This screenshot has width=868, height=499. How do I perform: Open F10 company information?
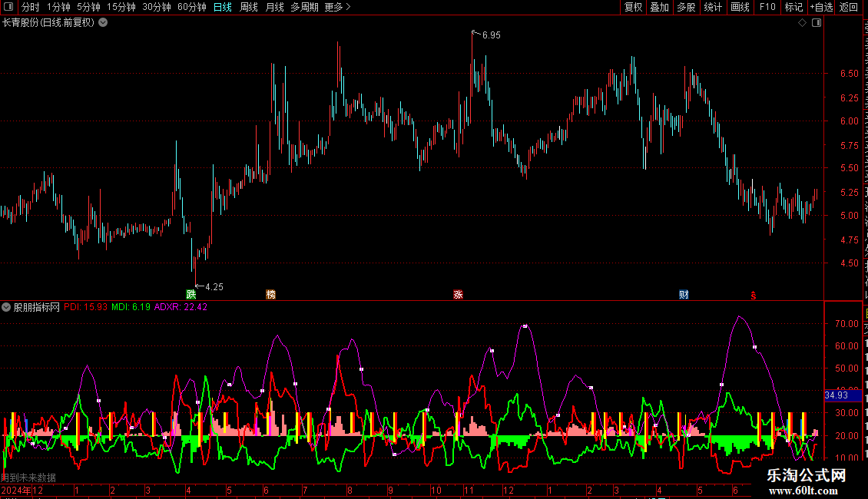767,7
